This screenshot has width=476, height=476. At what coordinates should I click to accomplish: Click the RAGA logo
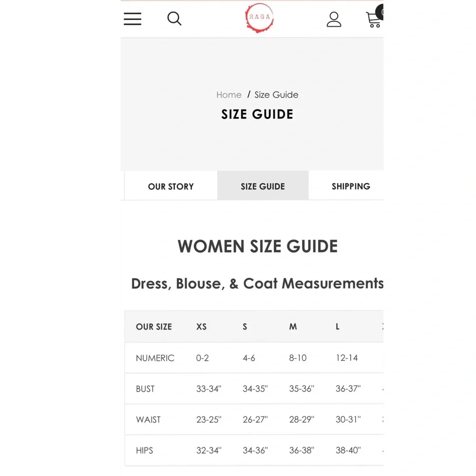click(259, 18)
